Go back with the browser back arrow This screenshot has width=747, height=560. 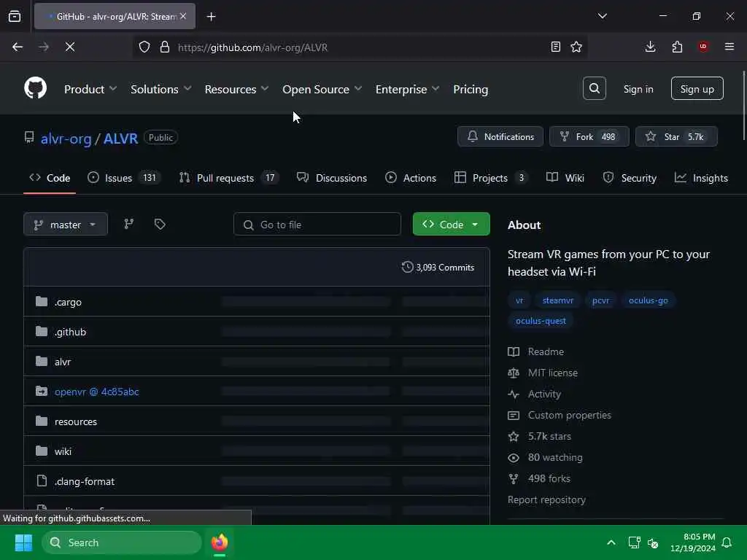click(18, 47)
